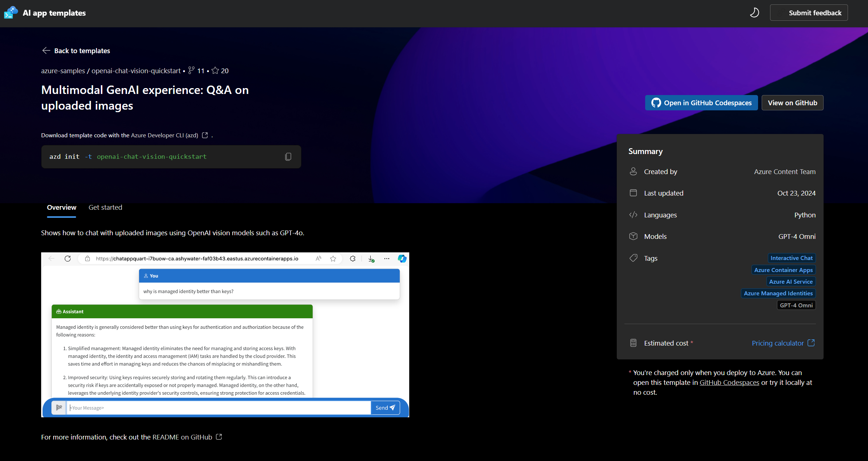Click the Estimated cost calculator icon
The width and height of the screenshot is (868, 461).
click(x=633, y=343)
